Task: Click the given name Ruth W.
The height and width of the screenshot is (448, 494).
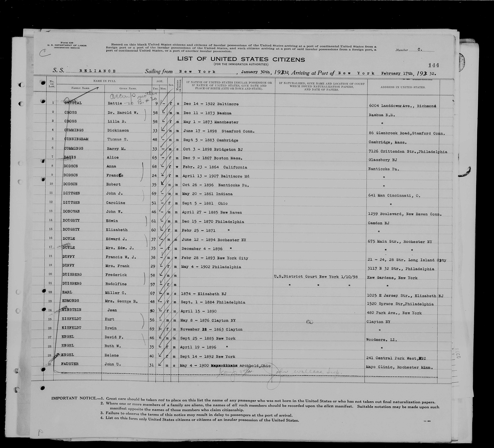Action: click(113, 346)
